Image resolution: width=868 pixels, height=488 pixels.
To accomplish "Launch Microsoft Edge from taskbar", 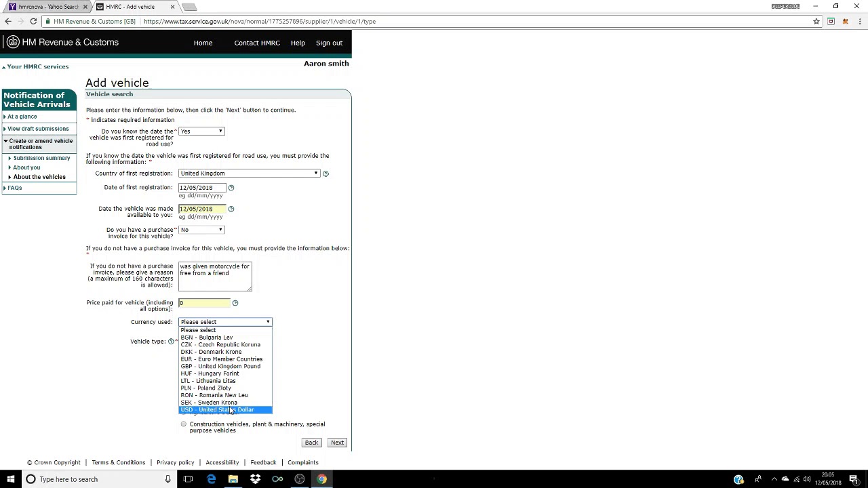I will (211, 479).
